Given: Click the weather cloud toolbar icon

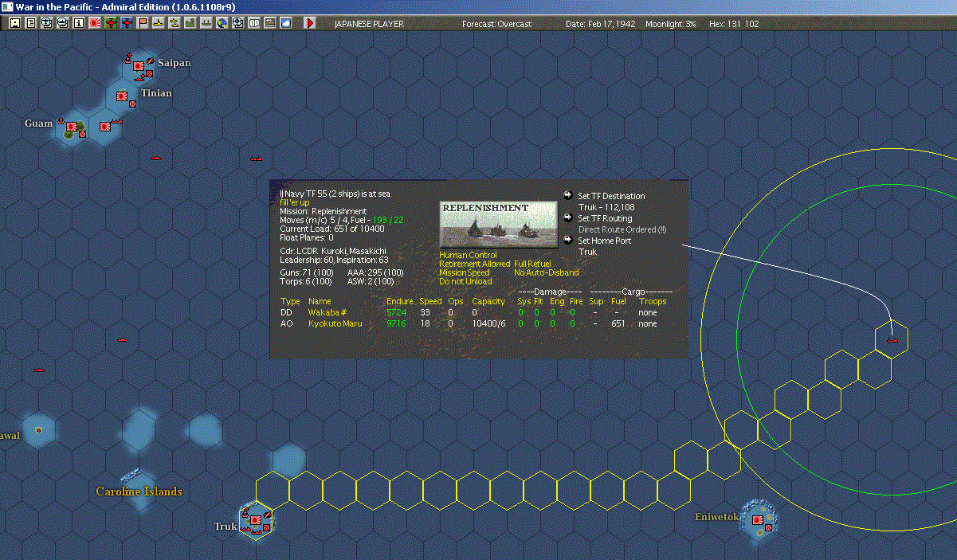Looking at the screenshot, I should 285,23.
